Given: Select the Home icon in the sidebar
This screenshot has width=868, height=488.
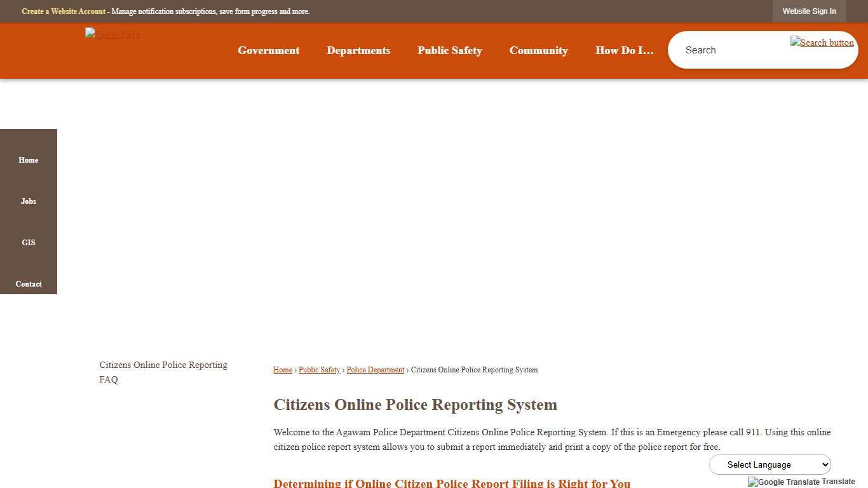Looking at the screenshot, I should pos(28,160).
